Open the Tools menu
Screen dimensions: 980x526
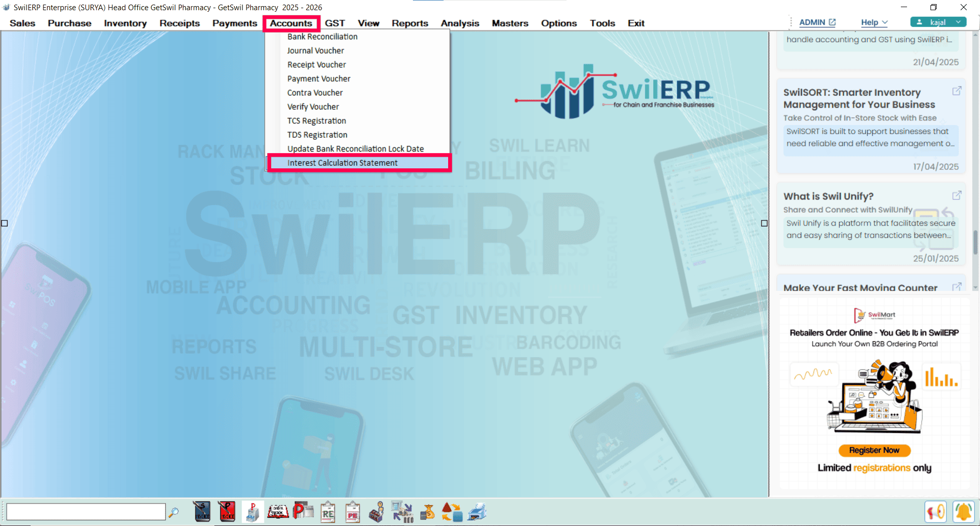point(602,23)
